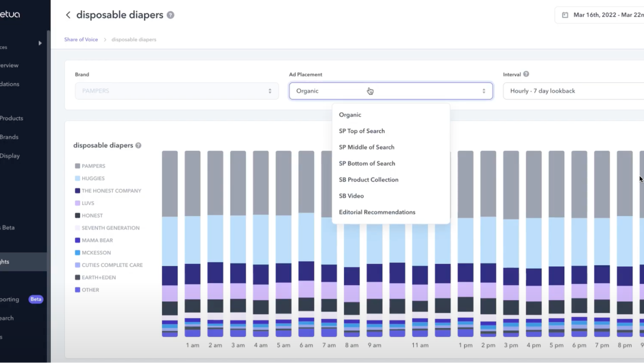Screen dimensions: 644x363
Task: Select SP Top of Search option
Action: 362,131
